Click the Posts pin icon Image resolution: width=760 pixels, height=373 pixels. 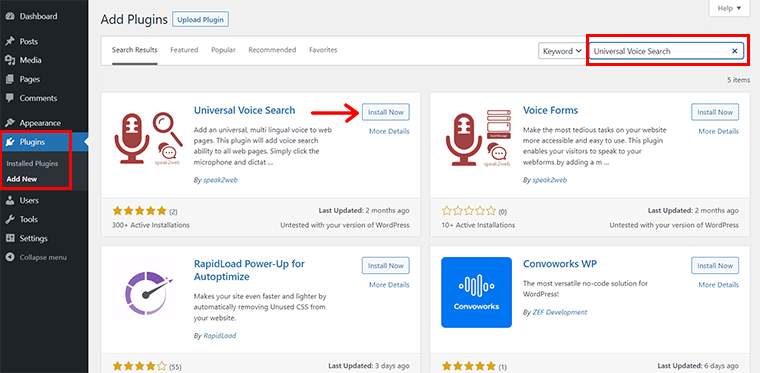[x=10, y=42]
